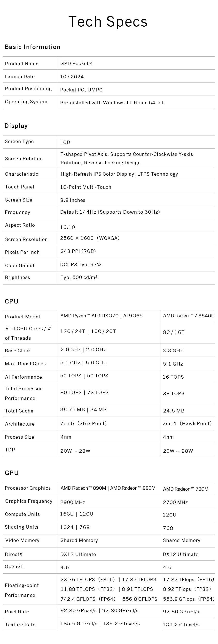Click the Max. Boost Clock row label
The height and width of the screenshot is (644, 218).
point(25,364)
